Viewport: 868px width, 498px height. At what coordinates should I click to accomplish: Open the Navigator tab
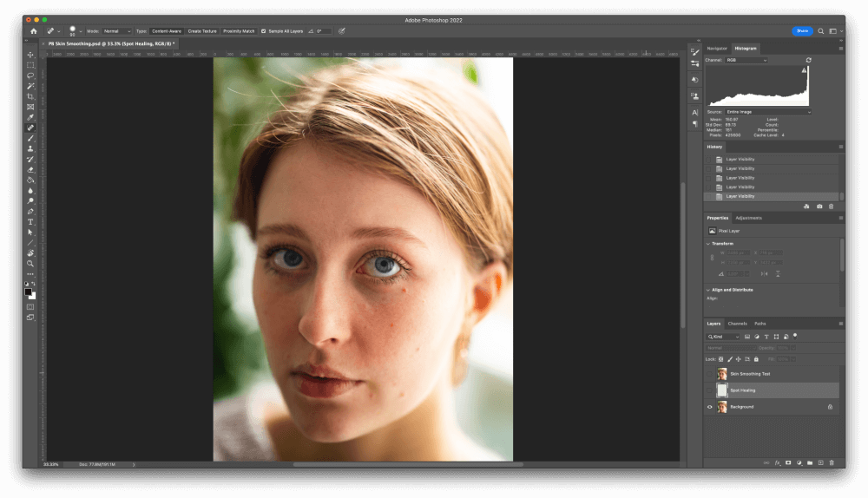coord(717,49)
